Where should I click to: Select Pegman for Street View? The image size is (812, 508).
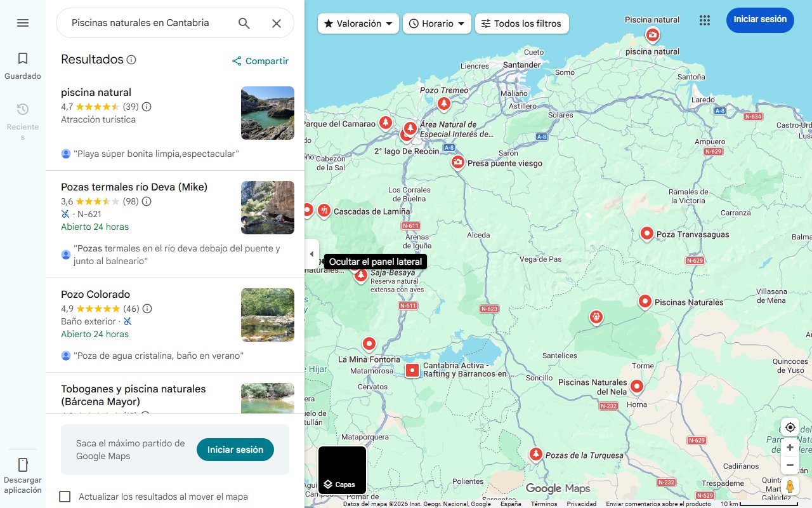(x=790, y=486)
